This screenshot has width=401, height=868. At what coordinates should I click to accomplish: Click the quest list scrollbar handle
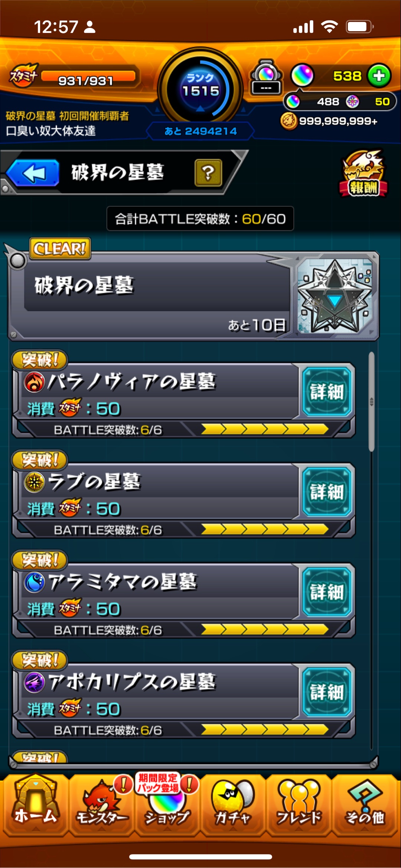371,402
